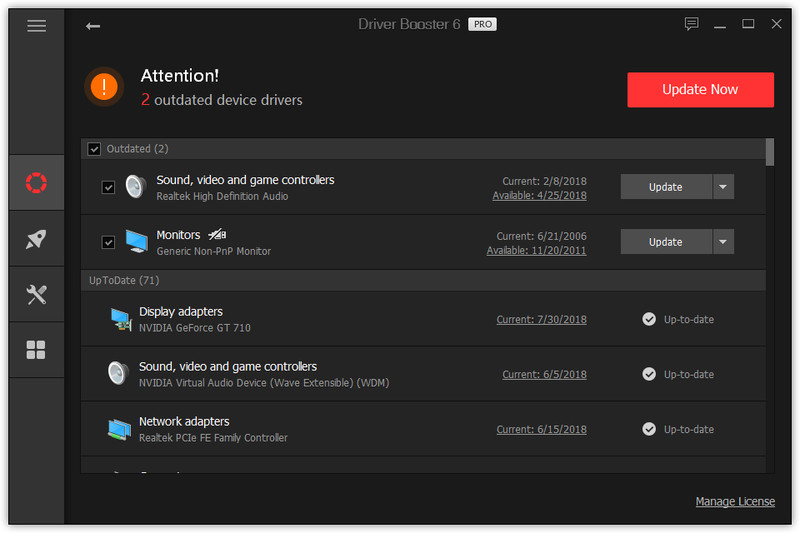Open the feedback chat icon
This screenshot has height=533, width=800.
click(x=691, y=24)
